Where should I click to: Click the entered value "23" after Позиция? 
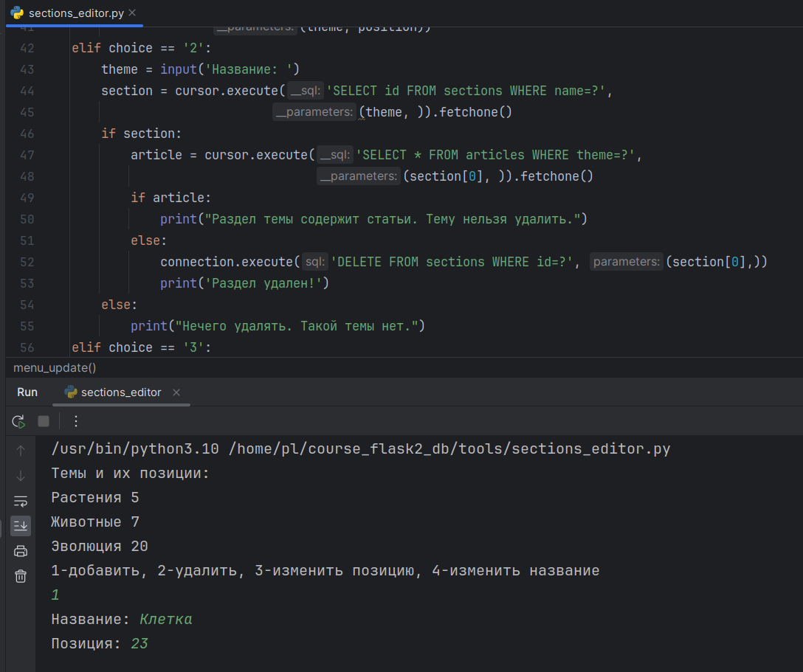point(139,644)
